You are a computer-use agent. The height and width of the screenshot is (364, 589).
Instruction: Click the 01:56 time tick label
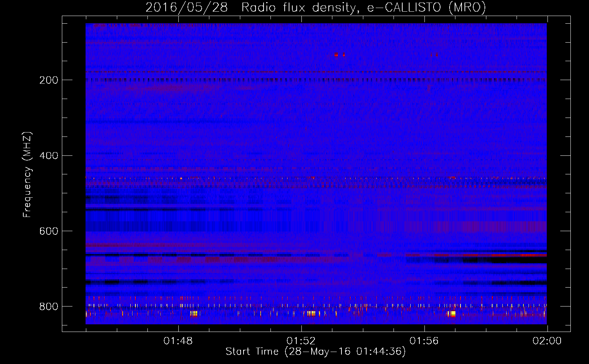click(x=424, y=341)
